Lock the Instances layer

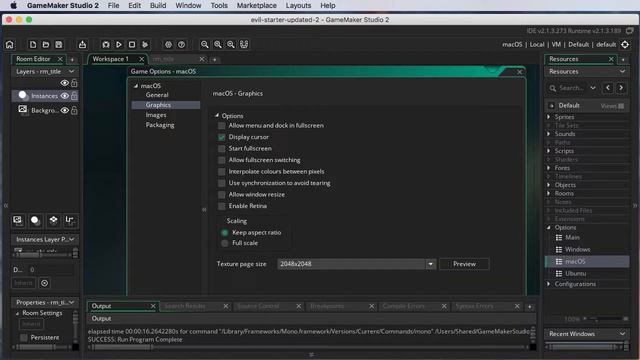tap(74, 96)
